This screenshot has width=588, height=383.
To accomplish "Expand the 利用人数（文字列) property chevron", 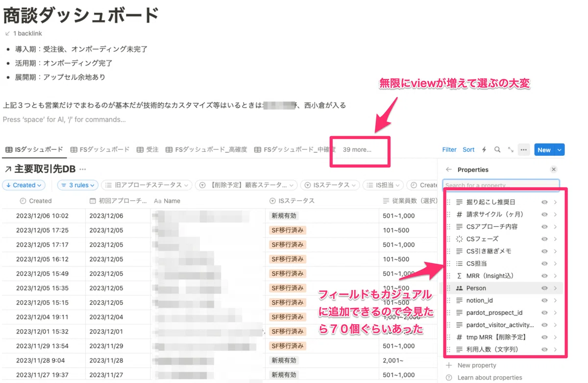I will pyautogui.click(x=556, y=349).
